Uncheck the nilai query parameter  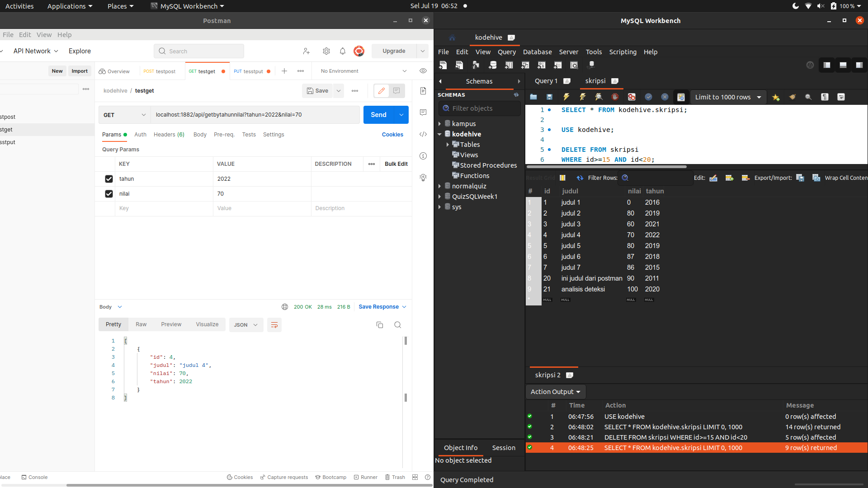click(x=108, y=194)
